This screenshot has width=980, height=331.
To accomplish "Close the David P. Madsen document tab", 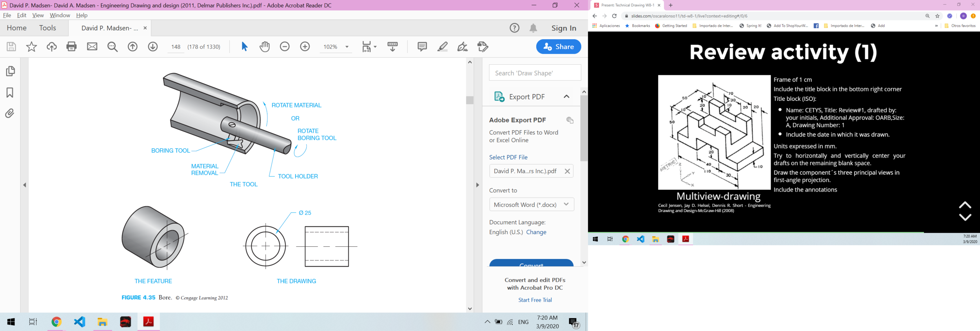I will click(x=145, y=28).
